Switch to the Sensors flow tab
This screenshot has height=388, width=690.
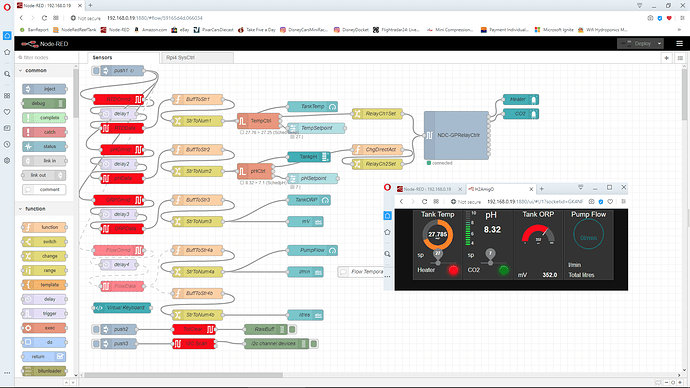coord(123,58)
